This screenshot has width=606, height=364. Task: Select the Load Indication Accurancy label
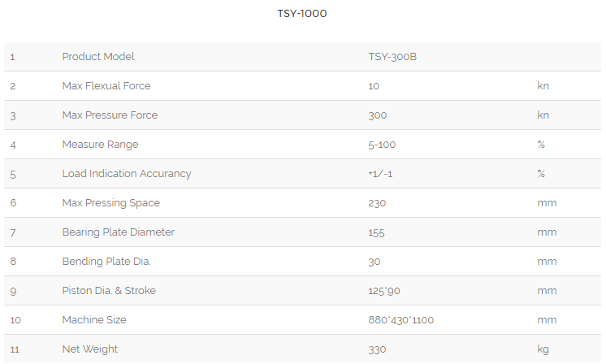click(x=127, y=174)
